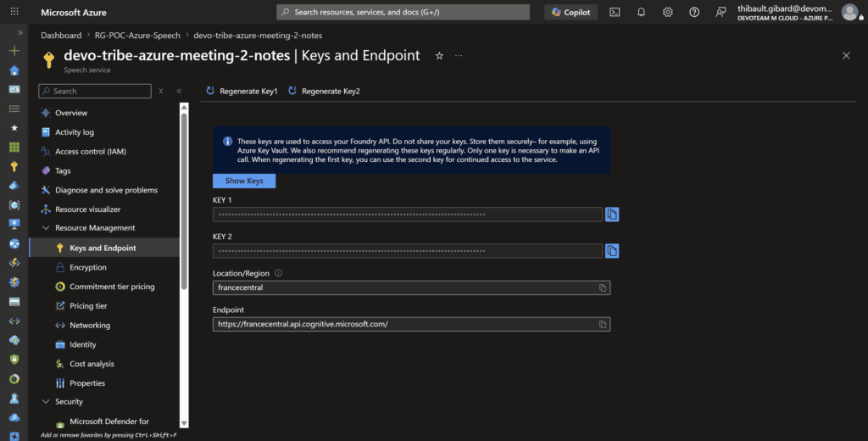Collapse the Security section
The height and width of the screenshot is (441, 868).
(46, 402)
